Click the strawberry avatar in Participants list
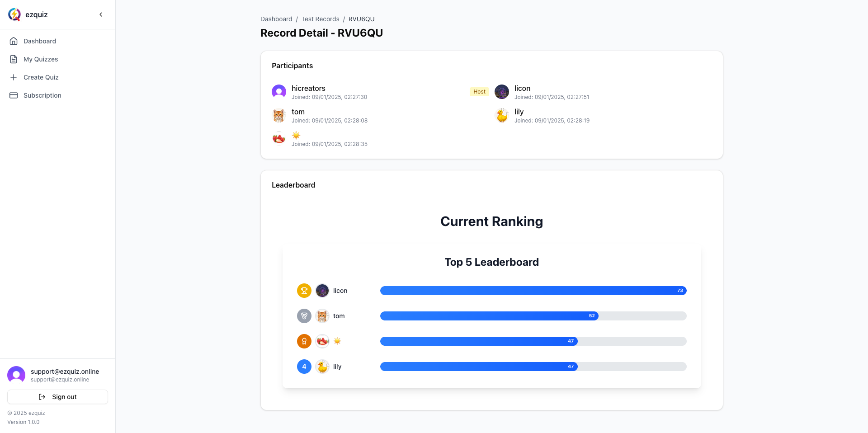 point(279,139)
